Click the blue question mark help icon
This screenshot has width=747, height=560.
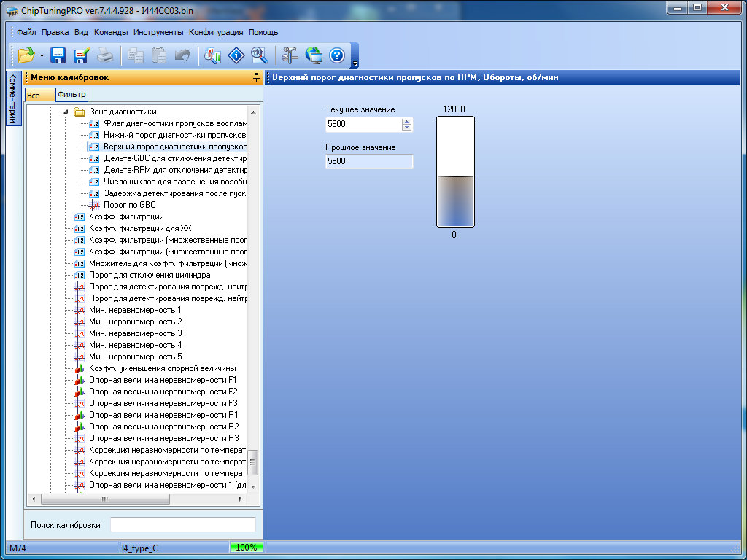tap(336, 55)
